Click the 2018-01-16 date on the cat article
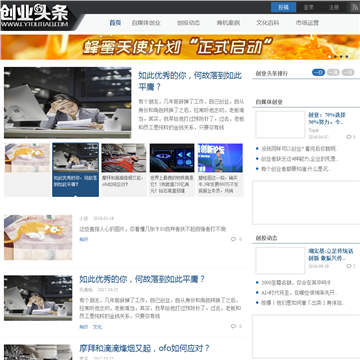This screenshot has width=360, height=360. click(104, 219)
